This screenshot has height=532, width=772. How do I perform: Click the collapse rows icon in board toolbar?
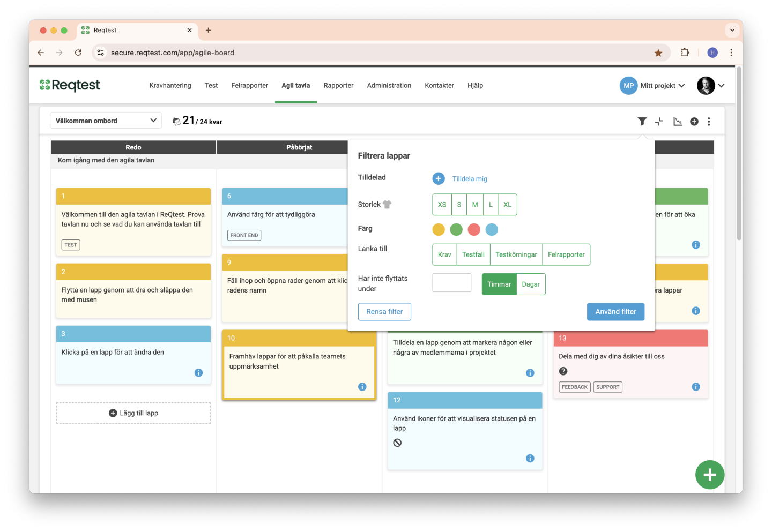click(659, 122)
